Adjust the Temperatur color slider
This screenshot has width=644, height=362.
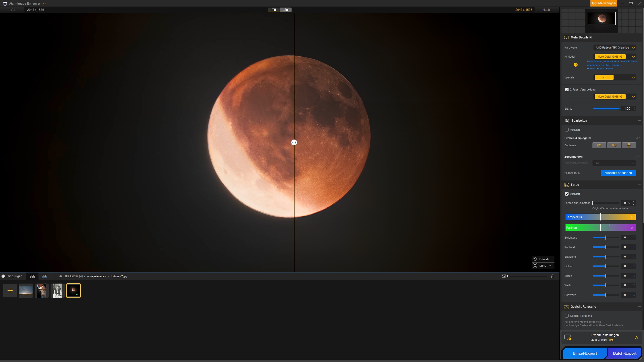[x=600, y=217]
